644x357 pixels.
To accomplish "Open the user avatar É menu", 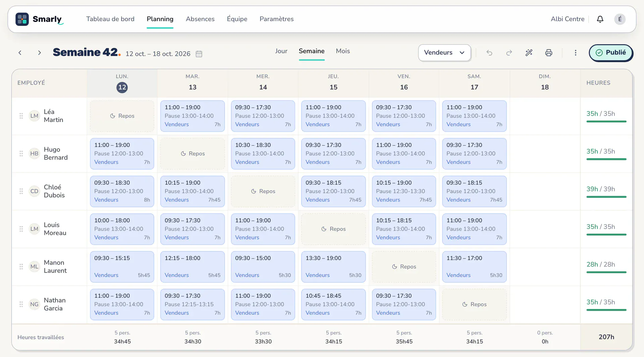I will click(x=620, y=19).
